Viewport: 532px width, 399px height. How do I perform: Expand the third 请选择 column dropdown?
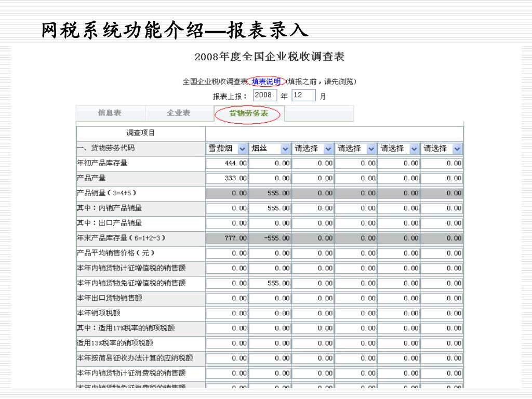(x=313, y=149)
